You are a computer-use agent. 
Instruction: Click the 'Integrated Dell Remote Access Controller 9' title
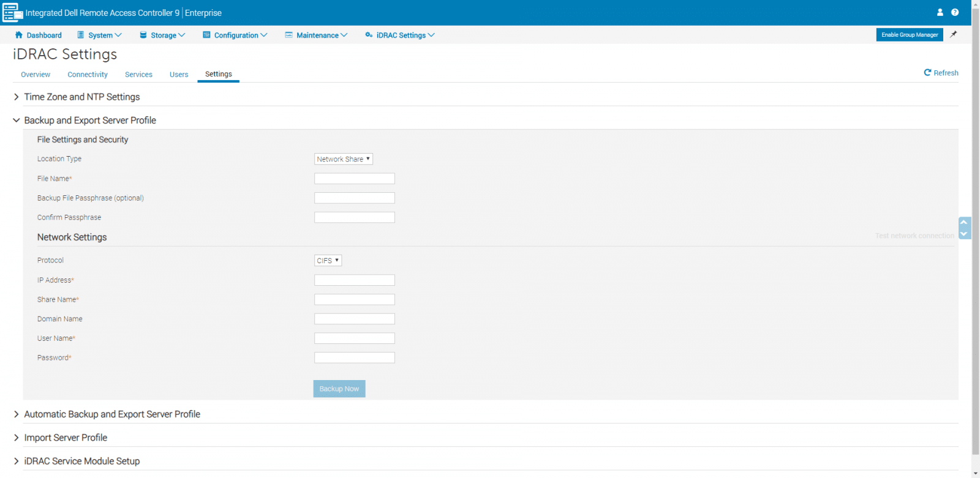point(102,13)
